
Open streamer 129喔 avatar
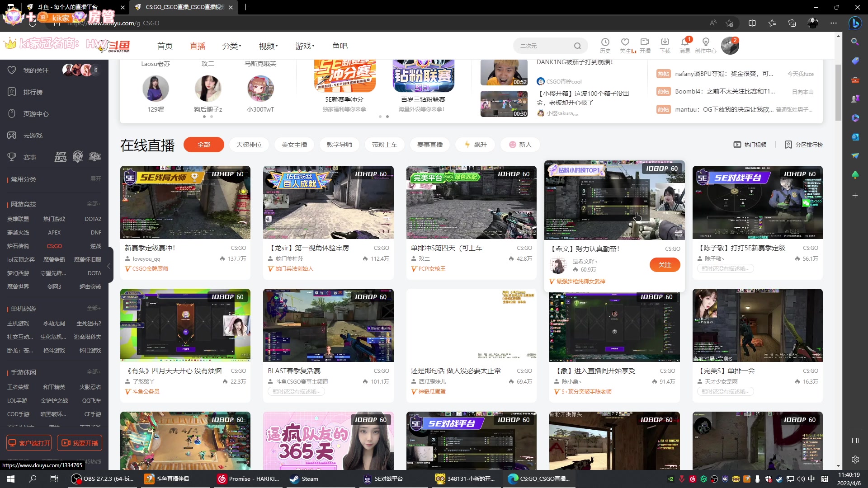pyautogui.click(x=156, y=89)
